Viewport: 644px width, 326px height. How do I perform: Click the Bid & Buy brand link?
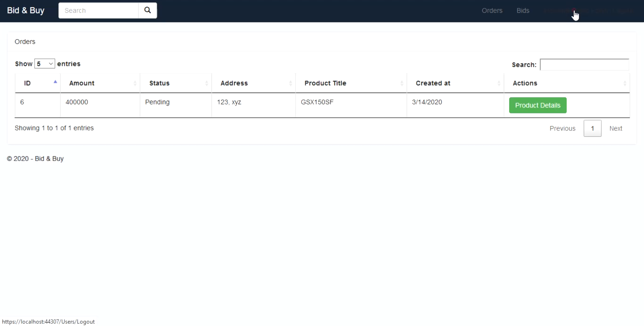click(25, 10)
